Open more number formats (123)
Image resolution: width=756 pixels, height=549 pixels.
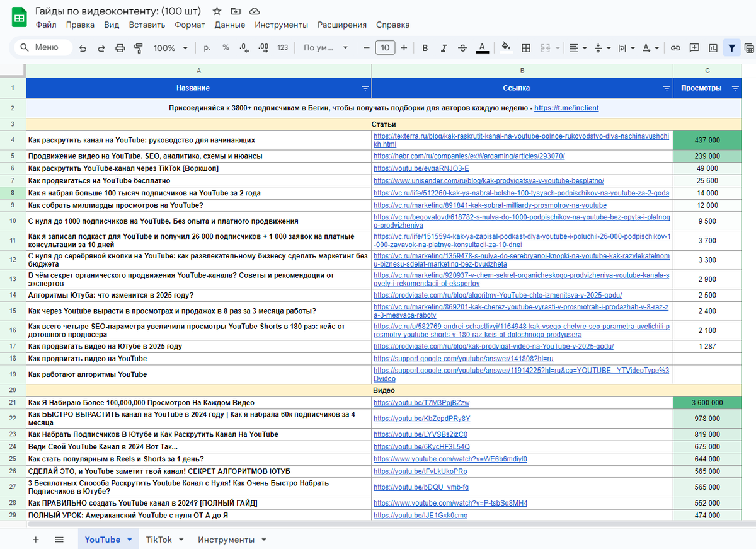click(283, 48)
